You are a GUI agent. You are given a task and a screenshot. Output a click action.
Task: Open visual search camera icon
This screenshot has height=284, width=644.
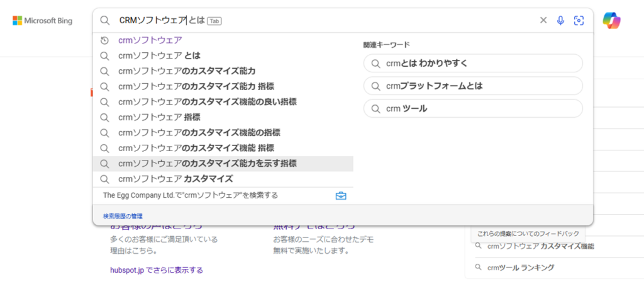point(579,21)
